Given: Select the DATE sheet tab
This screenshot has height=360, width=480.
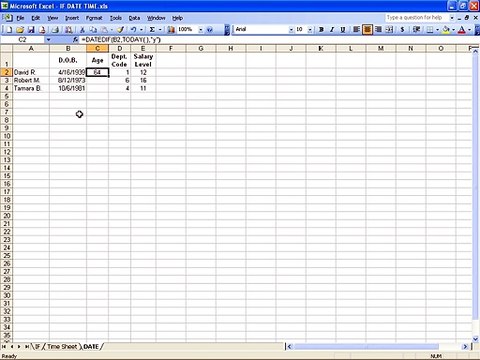Looking at the screenshot, I should click(x=91, y=347).
